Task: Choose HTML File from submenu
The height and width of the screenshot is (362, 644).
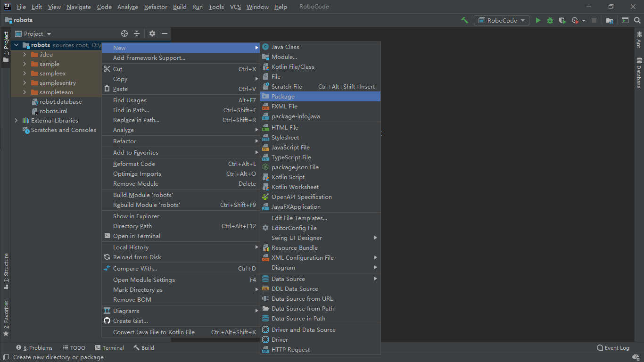Action: (320, 128)
